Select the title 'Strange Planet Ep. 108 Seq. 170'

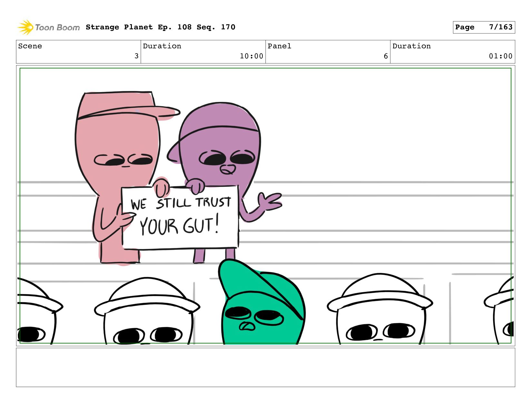pyautogui.click(x=161, y=27)
